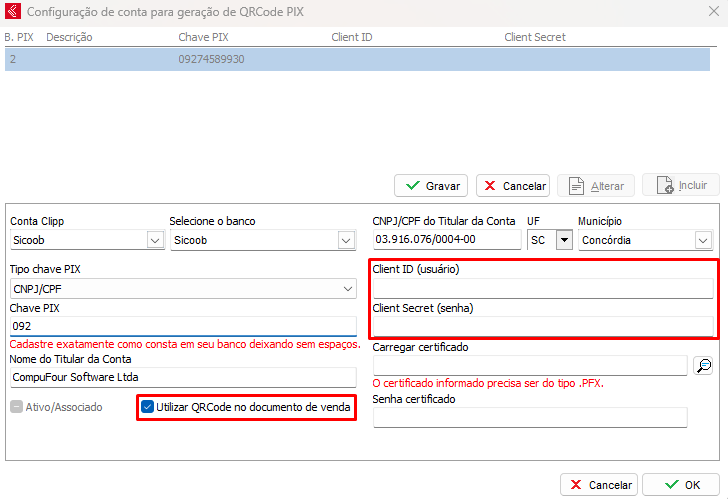Viewport: 728px width, 499px height.
Task: Click the Alterar button
Action: 596,186
